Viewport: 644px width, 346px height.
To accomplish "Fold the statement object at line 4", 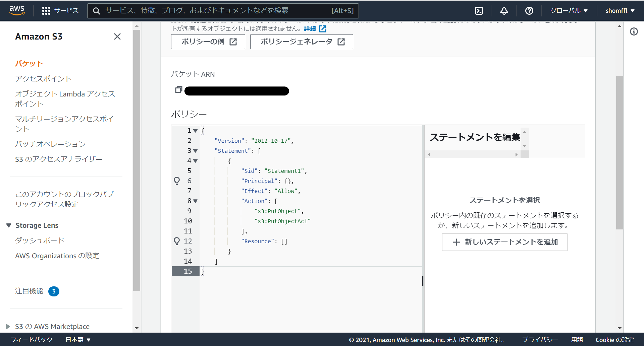I will pos(195,161).
